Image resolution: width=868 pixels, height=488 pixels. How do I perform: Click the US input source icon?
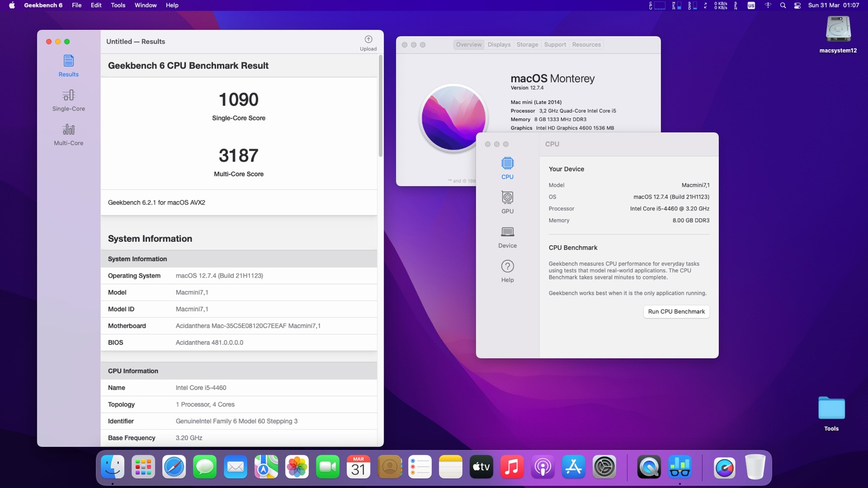751,5
